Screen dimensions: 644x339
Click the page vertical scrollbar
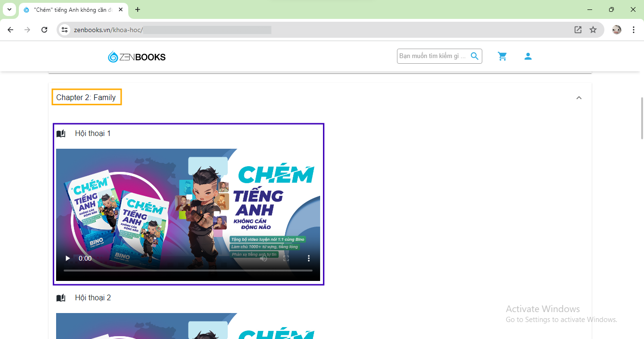point(642,118)
